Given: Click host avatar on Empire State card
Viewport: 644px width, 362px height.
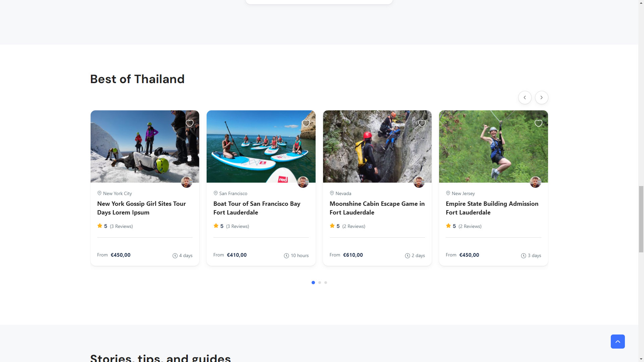Looking at the screenshot, I should pyautogui.click(x=535, y=182).
